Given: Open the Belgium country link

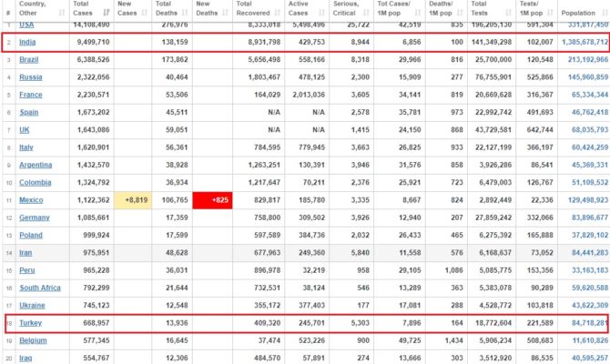Looking at the screenshot, I should 33,340.
